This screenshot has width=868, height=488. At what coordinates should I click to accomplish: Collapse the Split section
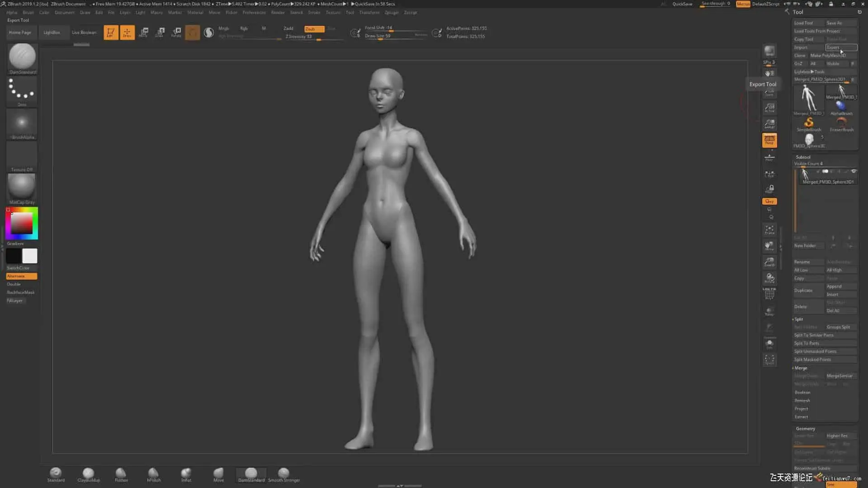pos(798,319)
